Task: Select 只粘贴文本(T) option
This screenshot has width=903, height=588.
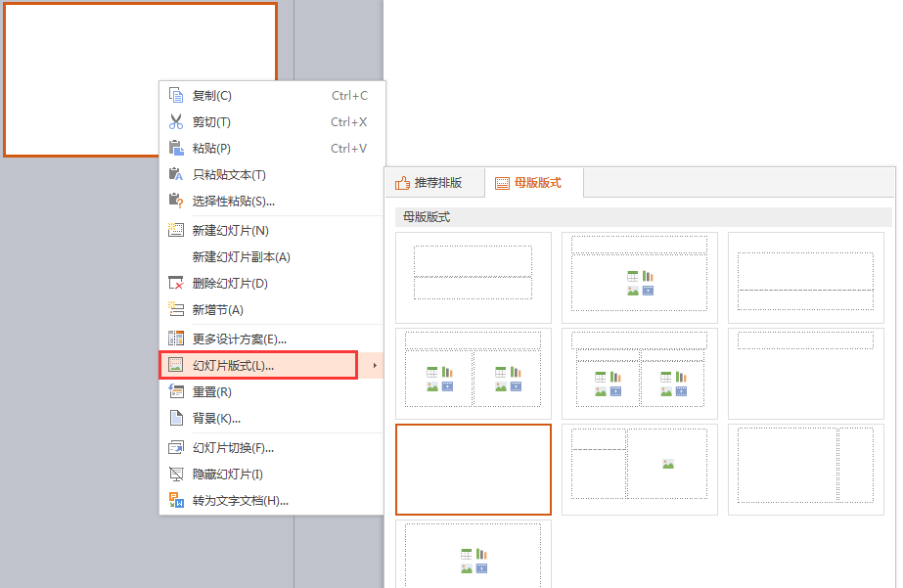Action: click(x=271, y=175)
